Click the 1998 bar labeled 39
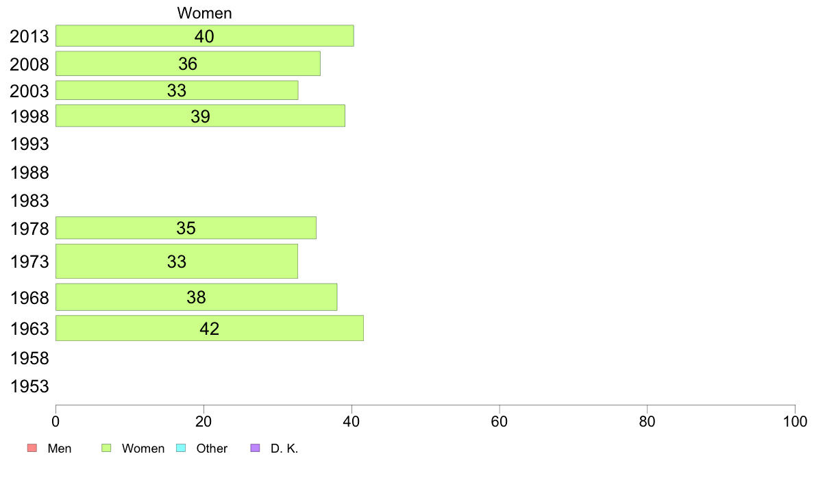The height and width of the screenshot is (504, 814). tap(200, 116)
